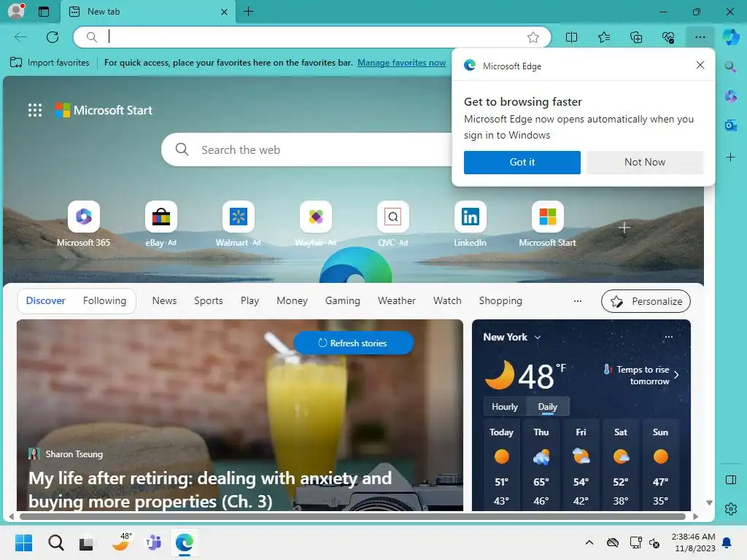Image resolution: width=747 pixels, height=560 pixels.
Task: Open the QVC quick link
Action: point(392,224)
